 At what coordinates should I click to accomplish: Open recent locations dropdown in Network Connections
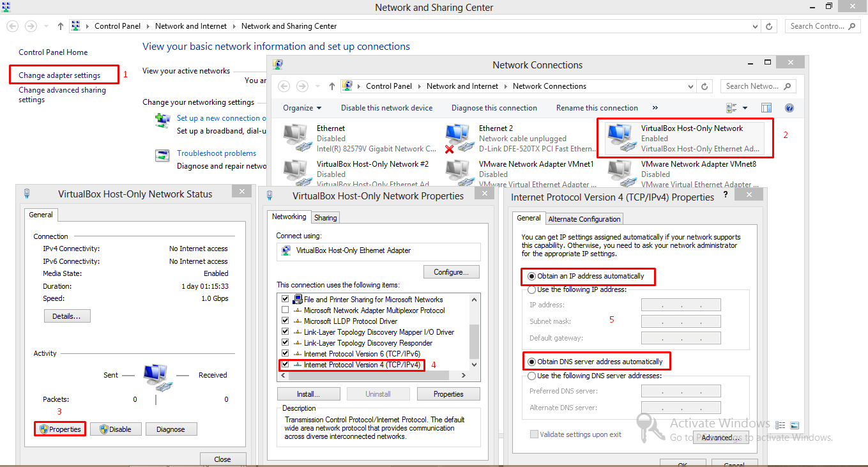point(318,86)
